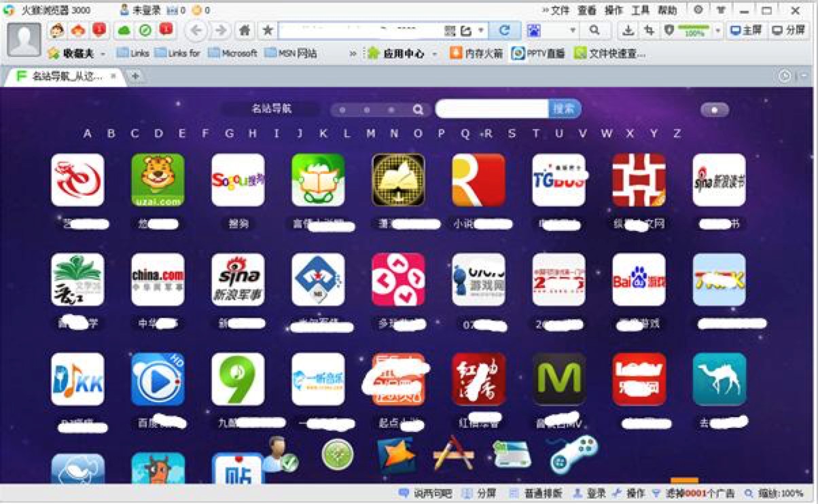Open the PPTV直播 bookmark

coord(539,53)
